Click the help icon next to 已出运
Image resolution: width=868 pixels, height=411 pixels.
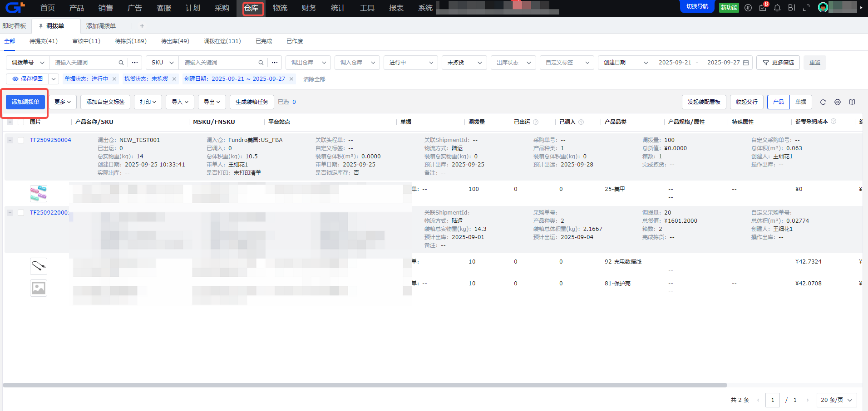(536, 122)
